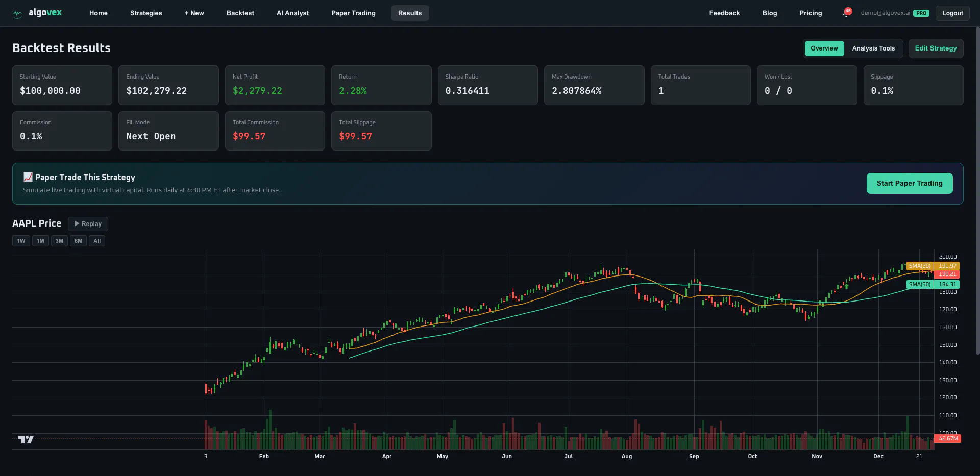This screenshot has height=476, width=980.
Task: Click the page vertical scrollbar
Action: tap(977, 190)
